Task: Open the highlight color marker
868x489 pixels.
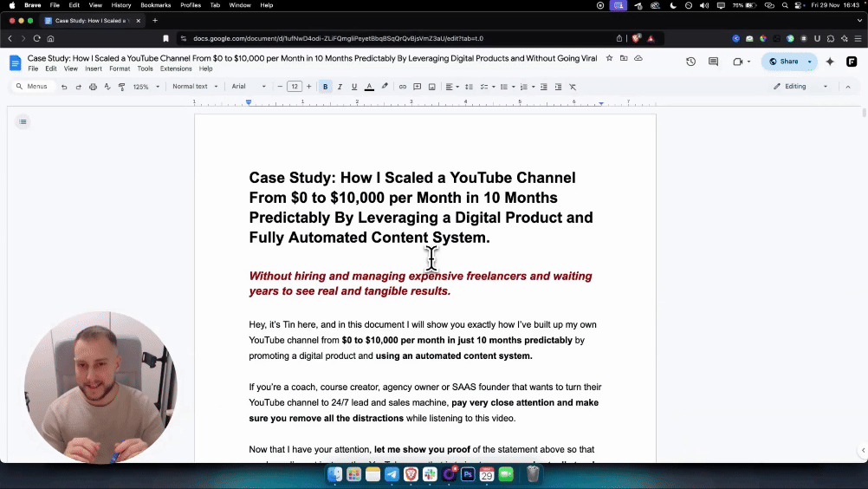Action: tap(385, 87)
